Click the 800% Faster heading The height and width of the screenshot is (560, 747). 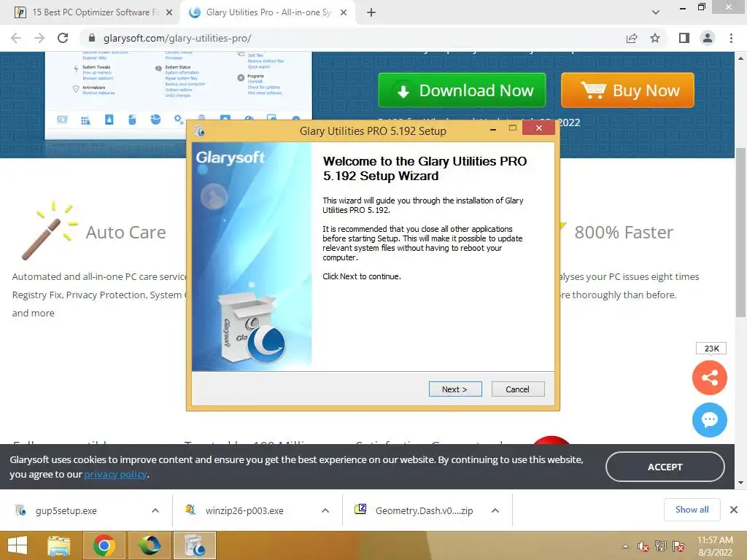[624, 233]
